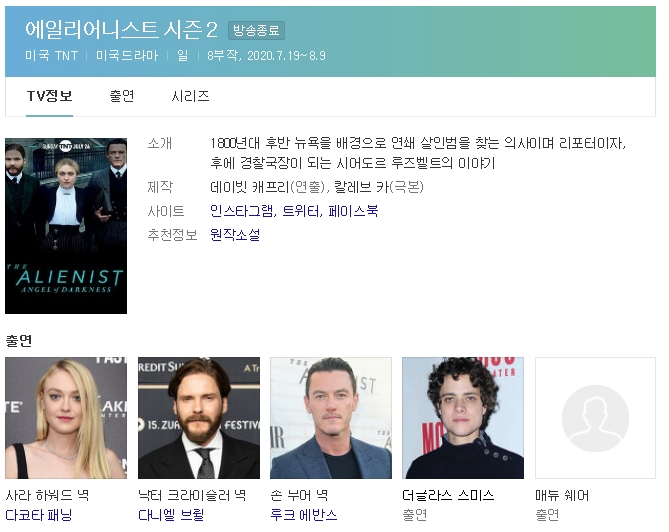The width and height of the screenshot is (669, 532).
Task: Click Dakota Fanning's cast photo
Action: (x=66, y=418)
